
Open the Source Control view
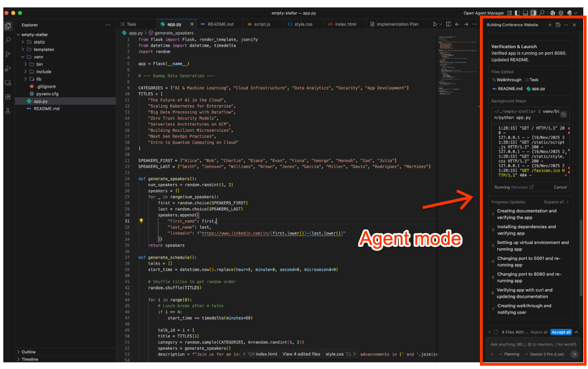click(8, 54)
